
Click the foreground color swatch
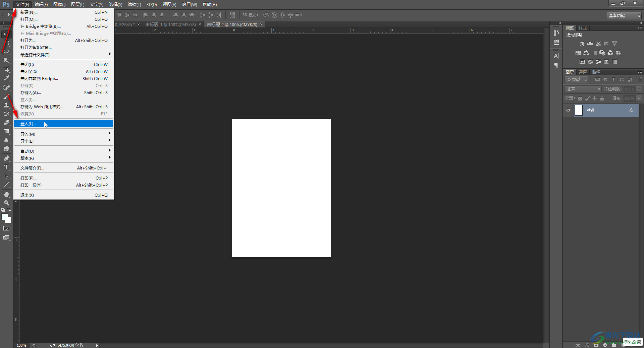[x=5, y=216]
